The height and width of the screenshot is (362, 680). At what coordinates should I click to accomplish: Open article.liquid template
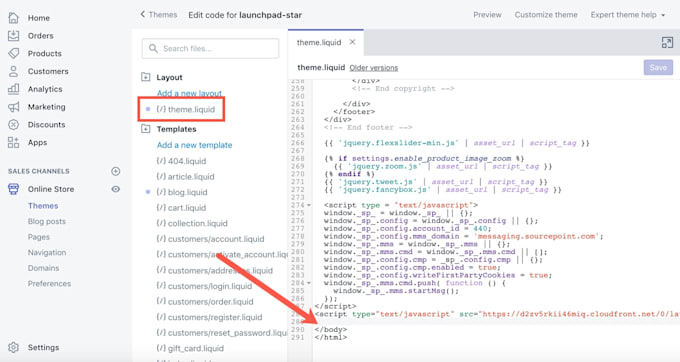click(x=185, y=176)
